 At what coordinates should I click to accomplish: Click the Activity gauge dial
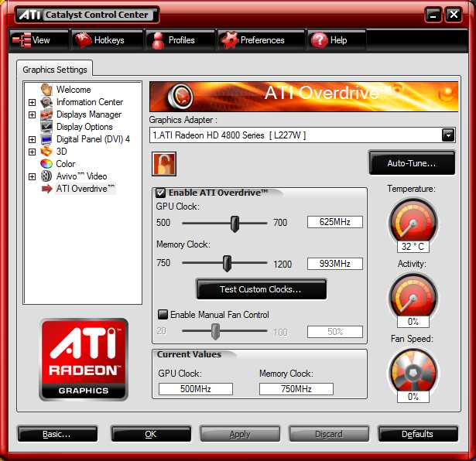pos(413,298)
